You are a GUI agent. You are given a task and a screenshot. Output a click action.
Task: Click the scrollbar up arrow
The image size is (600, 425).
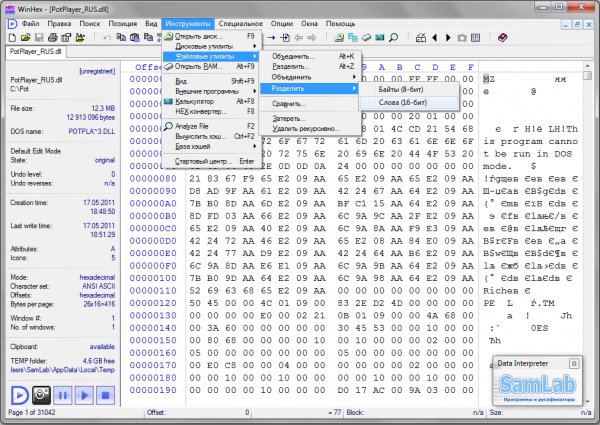click(x=587, y=66)
